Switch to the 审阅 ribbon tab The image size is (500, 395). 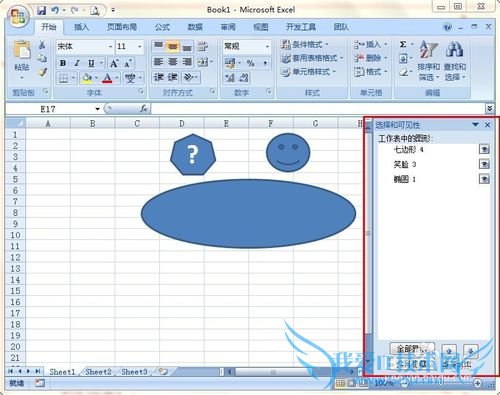(228, 27)
